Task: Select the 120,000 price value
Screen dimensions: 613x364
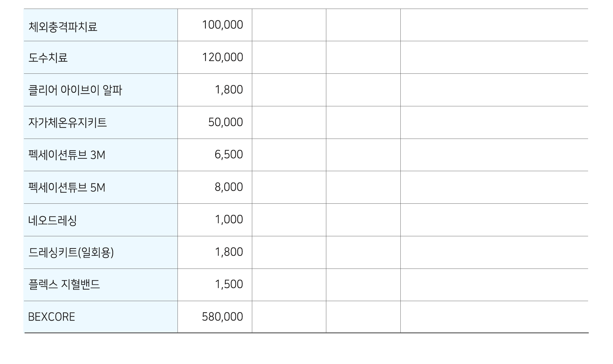Action: pos(223,57)
